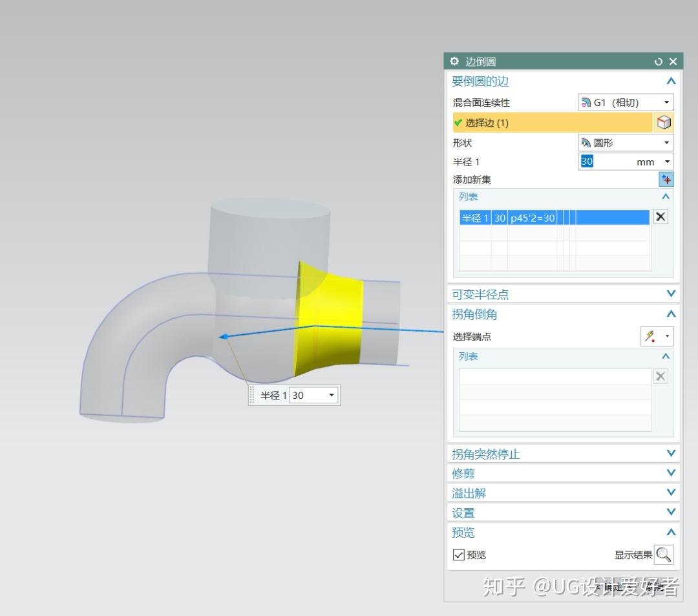Screen dimensions: 698x616
Task: Grab the dotted handle of on-screen 半径 1 box
Action: (252, 395)
